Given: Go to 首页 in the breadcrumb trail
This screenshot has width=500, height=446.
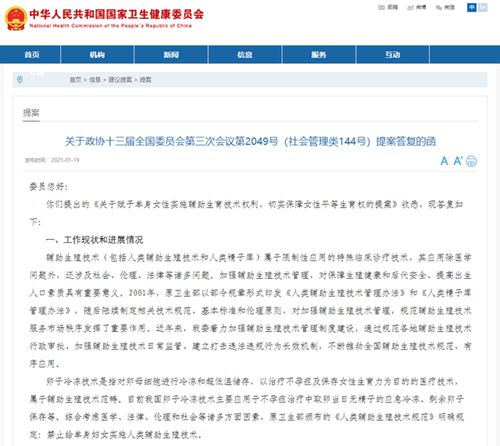Looking at the screenshot, I should (75, 80).
